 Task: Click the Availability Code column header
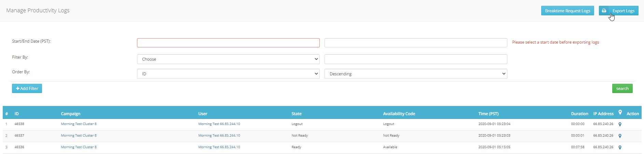(x=399, y=114)
